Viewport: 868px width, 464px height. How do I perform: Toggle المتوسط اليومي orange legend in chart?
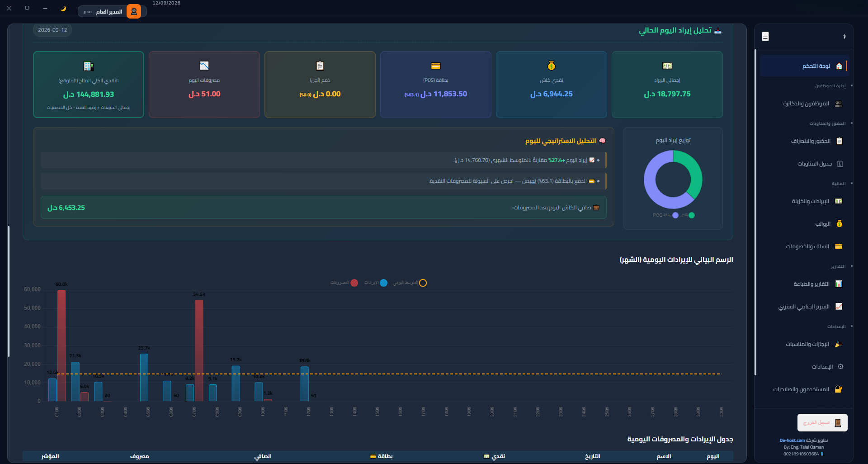click(x=423, y=283)
